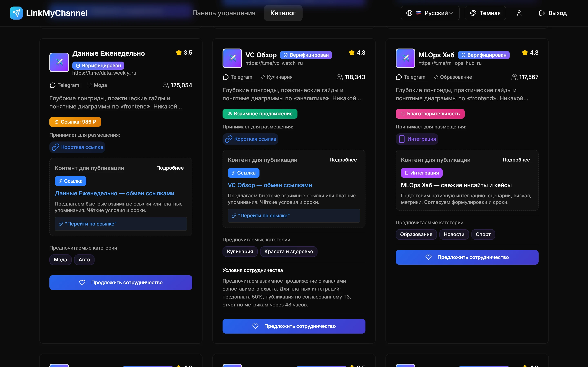This screenshot has width=588, height=367.
Task: Toggle the Темная theme button
Action: pos(485,13)
